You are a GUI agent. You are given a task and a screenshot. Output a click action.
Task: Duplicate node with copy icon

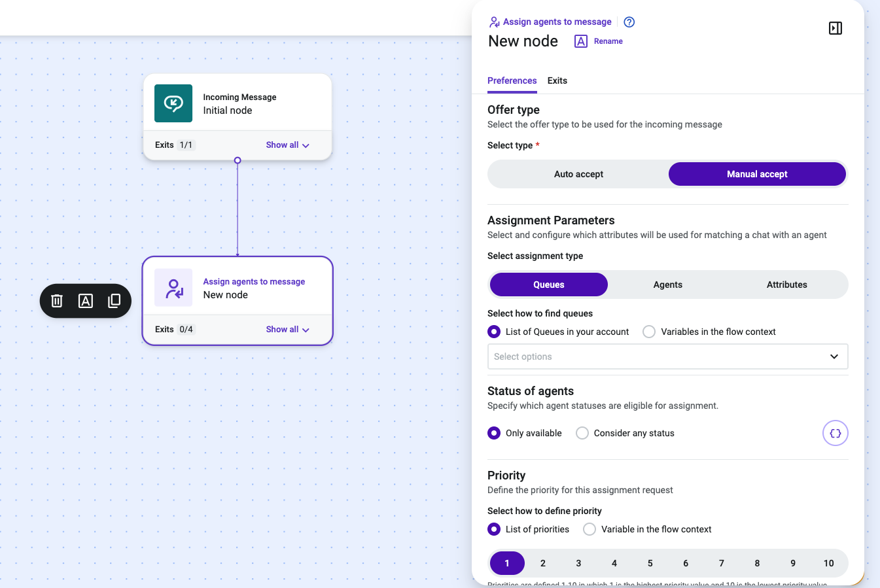pos(114,301)
